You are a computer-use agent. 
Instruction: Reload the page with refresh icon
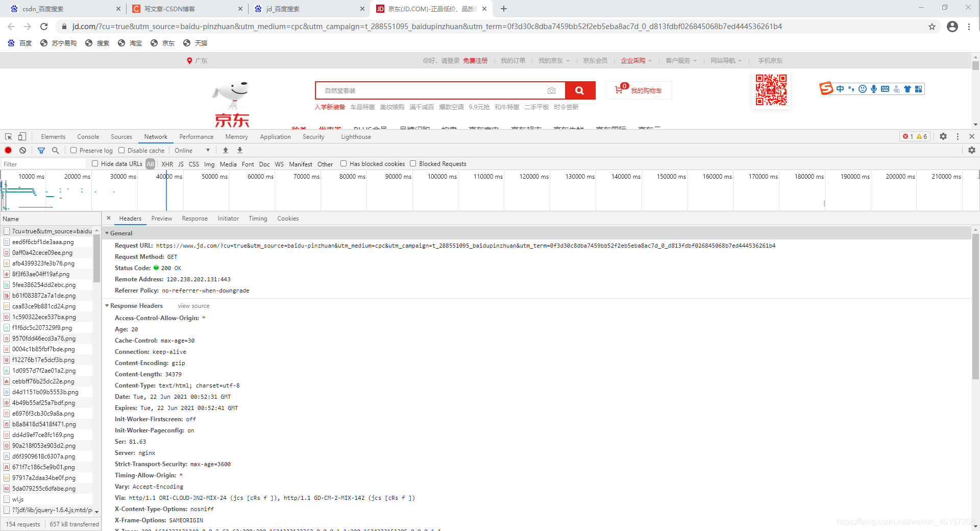click(x=44, y=27)
